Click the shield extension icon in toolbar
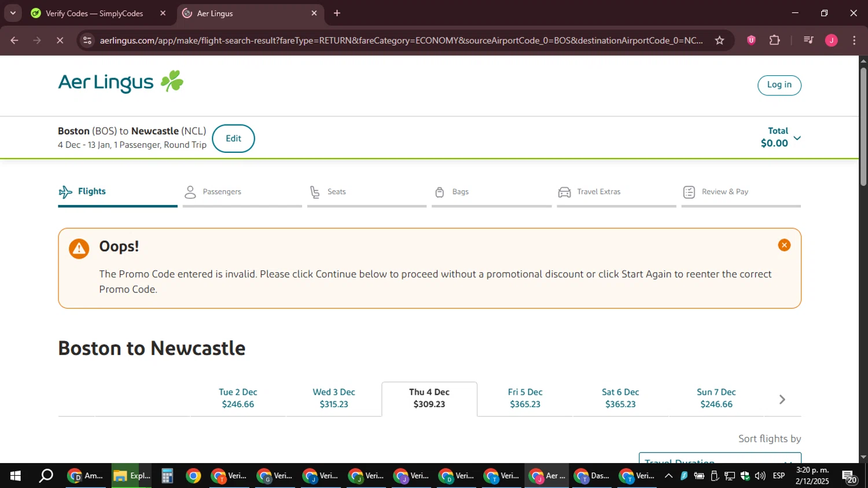The width and height of the screenshot is (868, 488). 751,41
